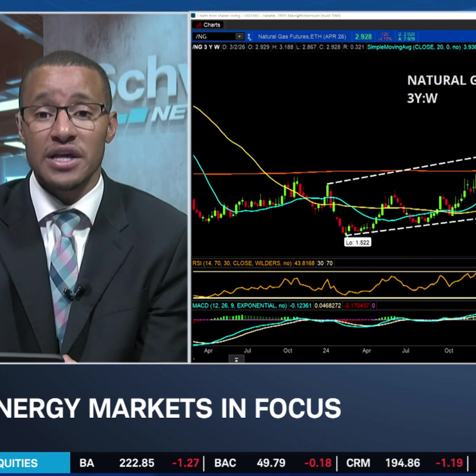
Task: Click the left scroll arrow under chart
Action: click(x=194, y=359)
